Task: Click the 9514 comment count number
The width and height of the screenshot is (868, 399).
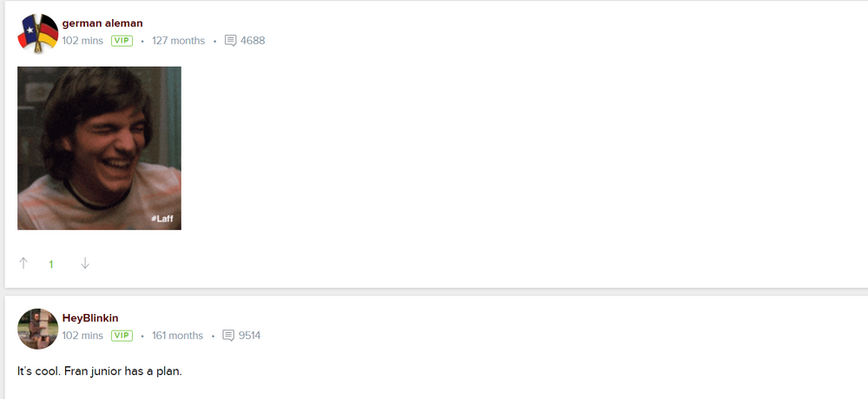Action: click(x=250, y=336)
